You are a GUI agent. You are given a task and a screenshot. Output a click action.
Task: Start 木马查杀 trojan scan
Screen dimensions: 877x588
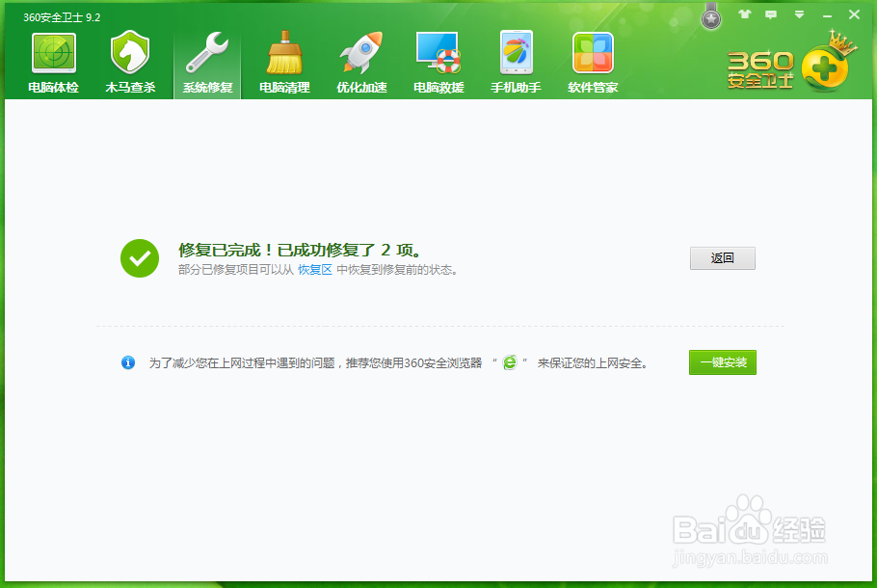click(129, 60)
